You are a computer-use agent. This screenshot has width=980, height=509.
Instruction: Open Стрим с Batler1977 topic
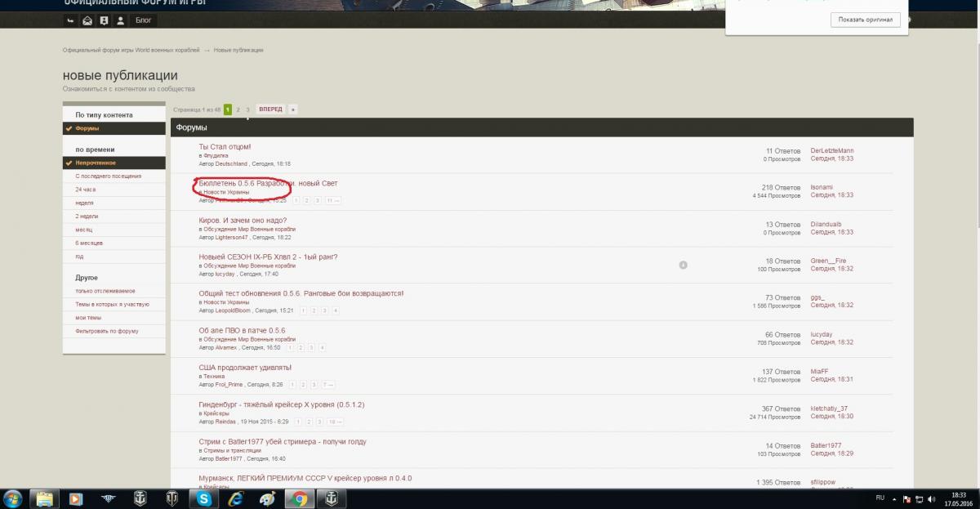click(283, 442)
